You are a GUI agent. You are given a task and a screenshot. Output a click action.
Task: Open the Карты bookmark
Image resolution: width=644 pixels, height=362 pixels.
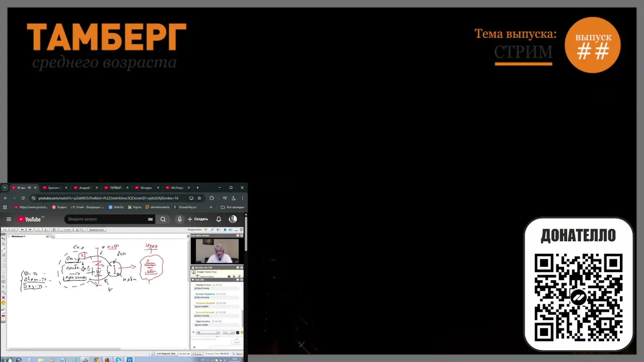135,207
